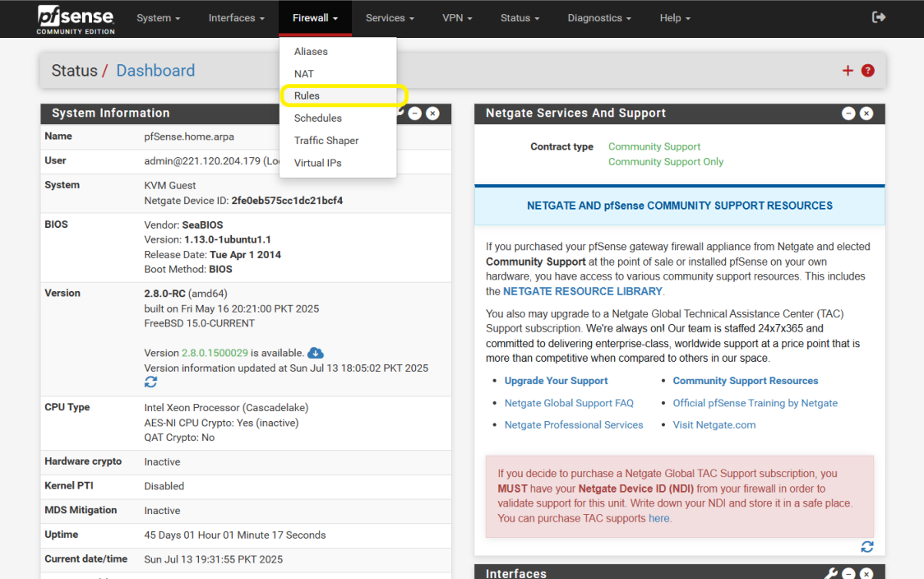Click the pfSense logo
924x579 pixels.
tap(76, 18)
